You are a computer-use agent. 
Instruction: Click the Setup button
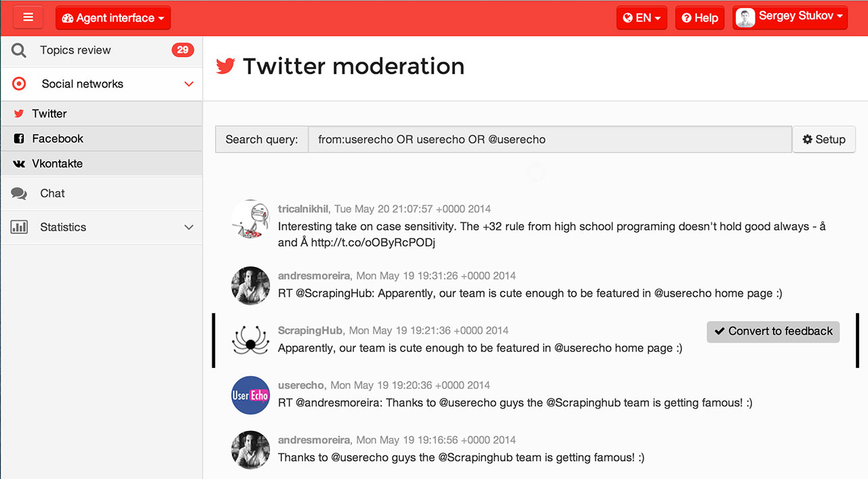pyautogui.click(x=824, y=140)
